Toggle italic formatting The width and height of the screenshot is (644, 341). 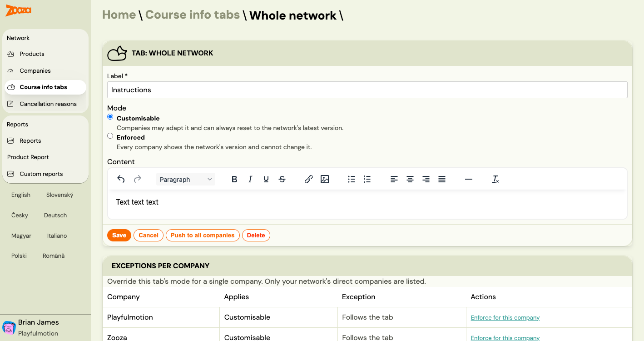pos(250,179)
